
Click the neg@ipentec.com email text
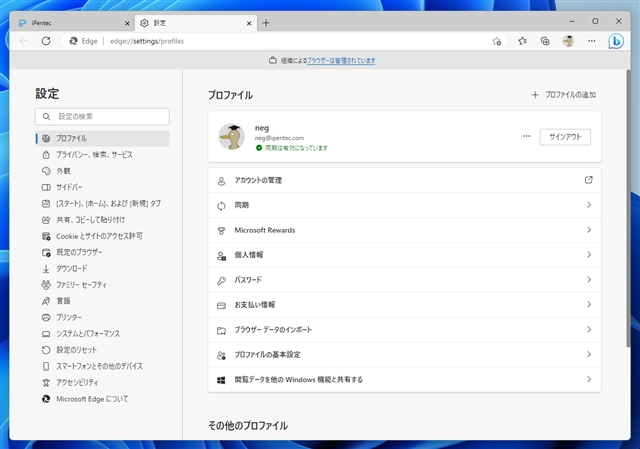pyautogui.click(x=279, y=138)
